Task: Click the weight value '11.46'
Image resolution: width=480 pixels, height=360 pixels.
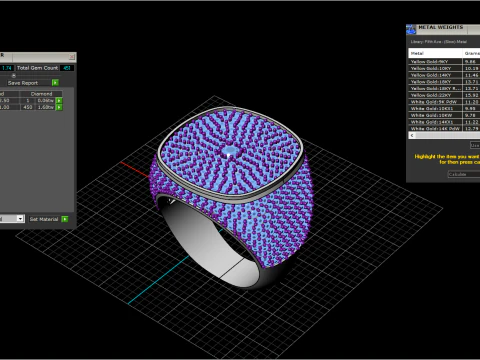Action: pos(472,75)
